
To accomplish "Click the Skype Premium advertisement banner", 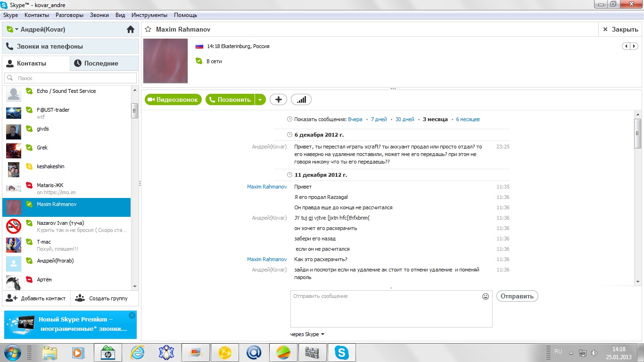I will tap(70, 324).
